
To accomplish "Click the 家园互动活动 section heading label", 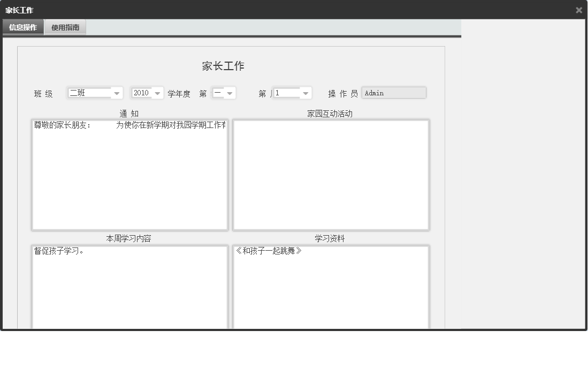I will pos(331,113).
